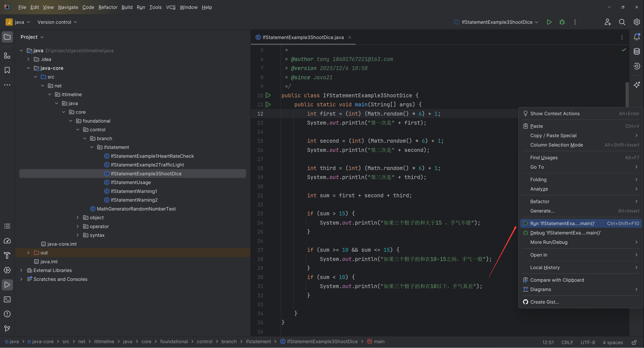Open the Build menu

[127, 7]
